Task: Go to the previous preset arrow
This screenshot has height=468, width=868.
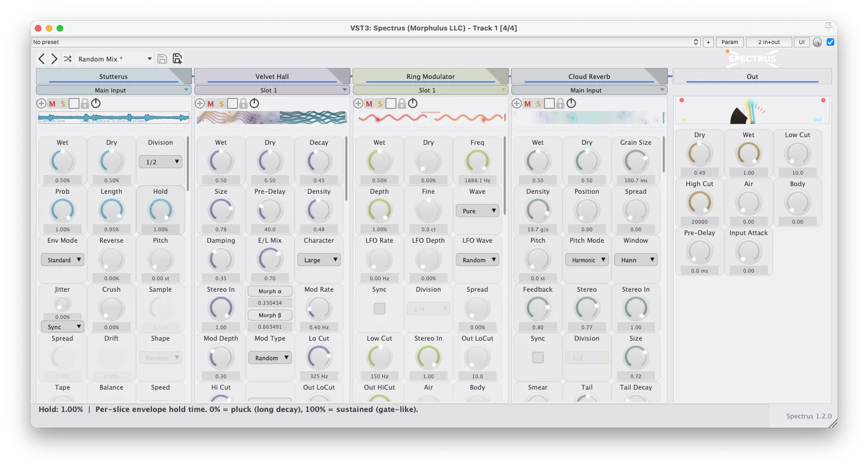Action: tap(41, 59)
